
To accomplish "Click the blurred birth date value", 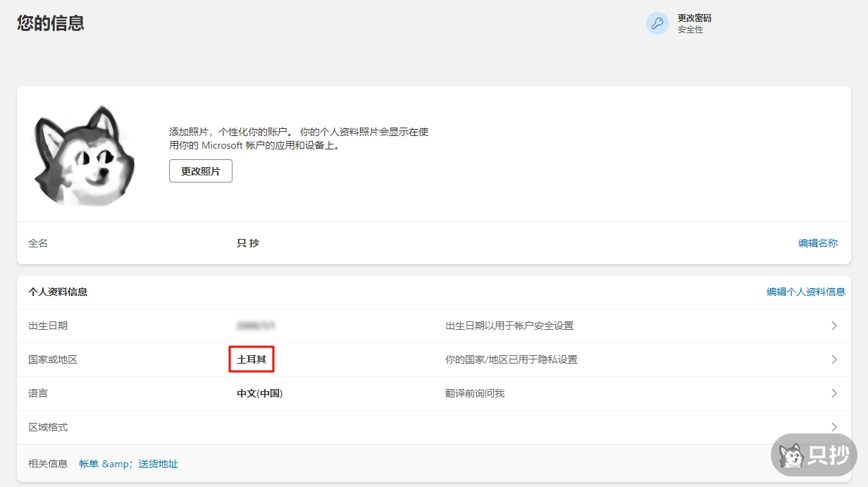I will click(x=256, y=326).
